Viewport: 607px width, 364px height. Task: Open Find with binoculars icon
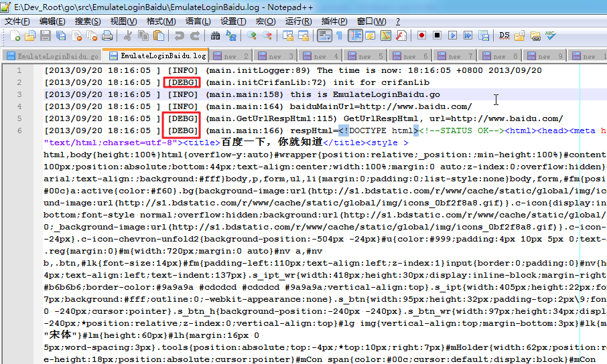[x=215, y=36]
